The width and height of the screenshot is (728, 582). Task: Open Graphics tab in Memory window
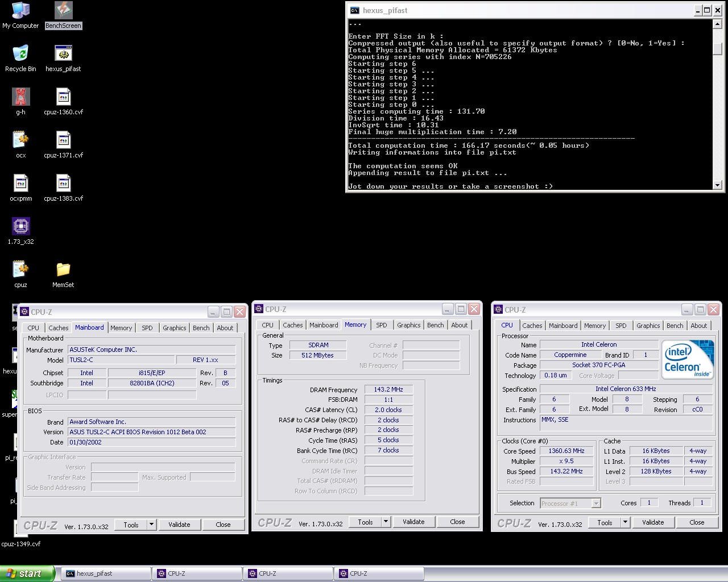click(409, 325)
